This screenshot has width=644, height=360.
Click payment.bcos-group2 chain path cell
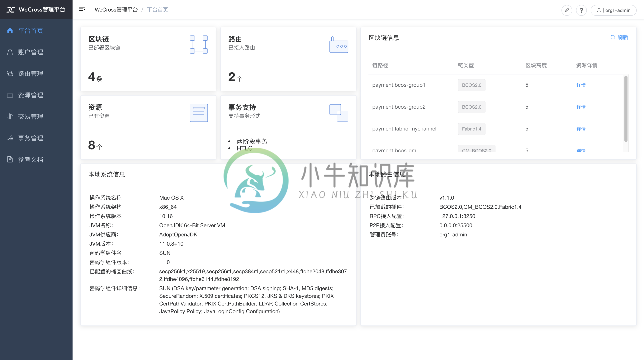399,107
